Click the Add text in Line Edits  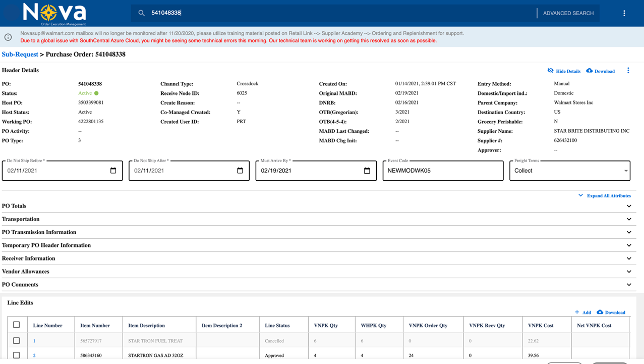[x=587, y=313]
